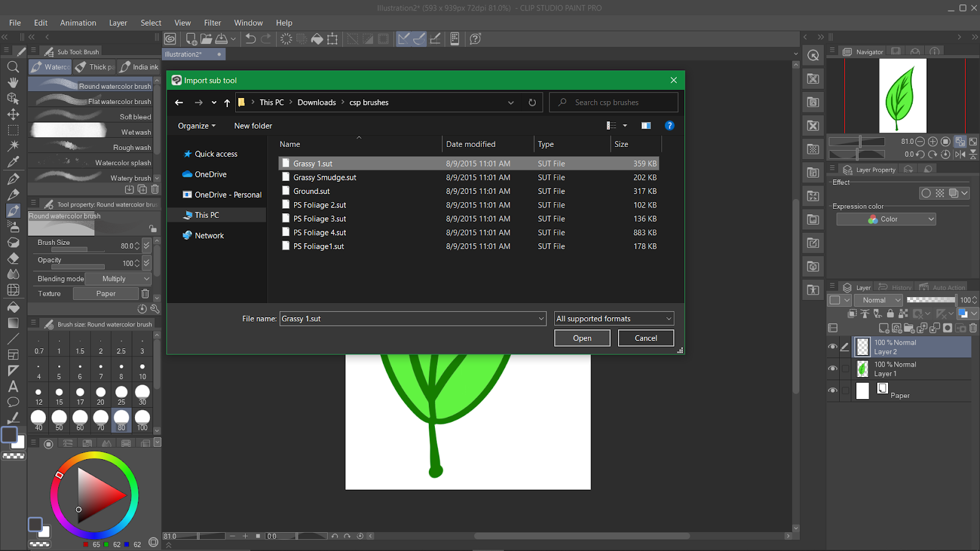This screenshot has height=551, width=980.
Task: Expand address bar previous locations dropdown
Action: (511, 102)
